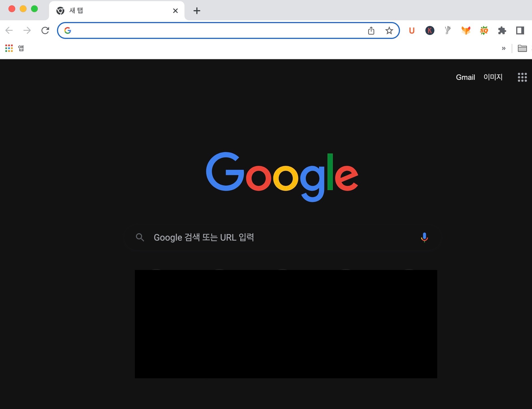Image resolution: width=532 pixels, height=409 pixels.
Task: Reload the current page
Action: click(45, 30)
